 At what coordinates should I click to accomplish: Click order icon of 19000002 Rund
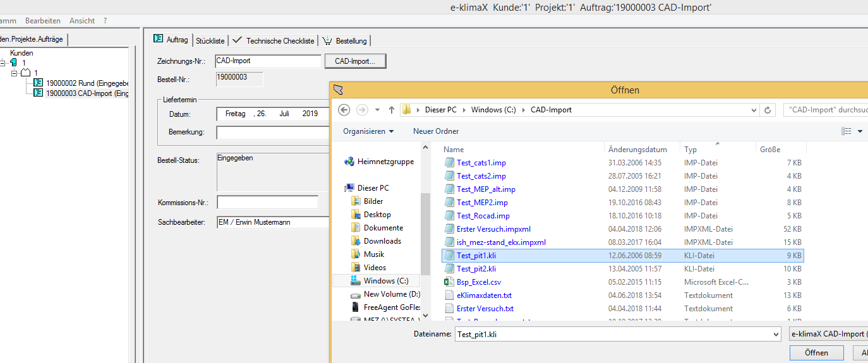[38, 83]
